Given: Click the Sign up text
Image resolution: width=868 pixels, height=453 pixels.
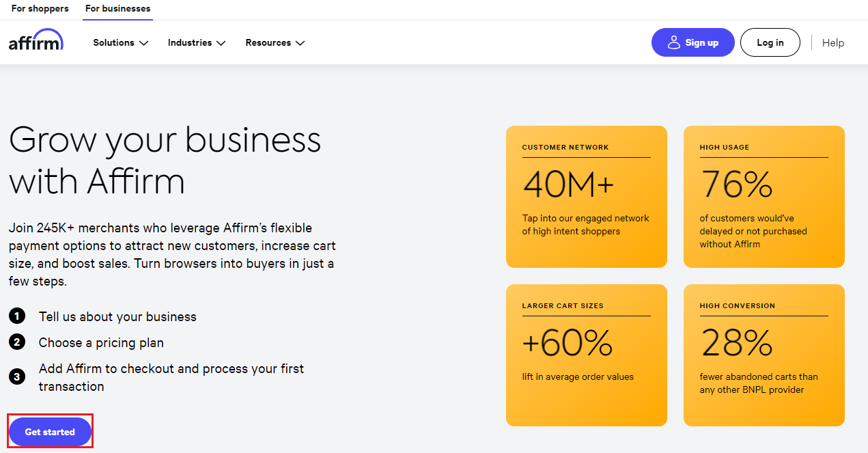Looking at the screenshot, I should coord(702,42).
